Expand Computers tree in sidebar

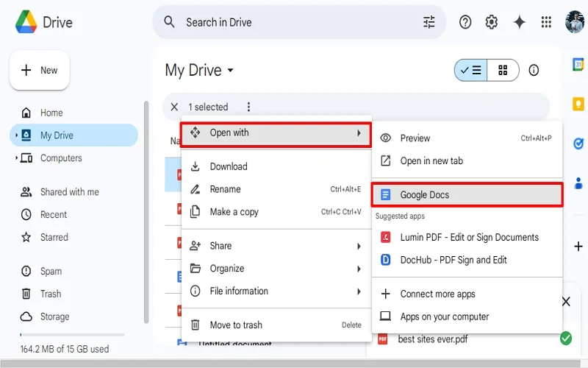pos(16,158)
